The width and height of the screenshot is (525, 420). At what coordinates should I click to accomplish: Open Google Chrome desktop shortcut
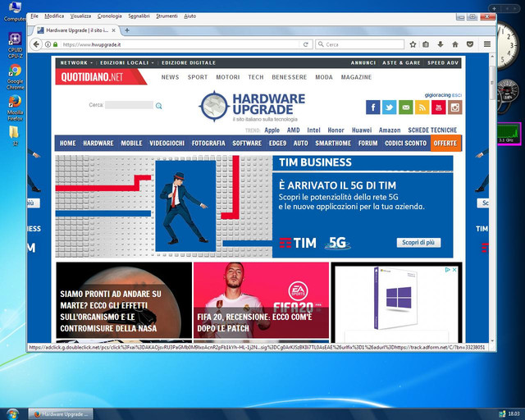15,76
